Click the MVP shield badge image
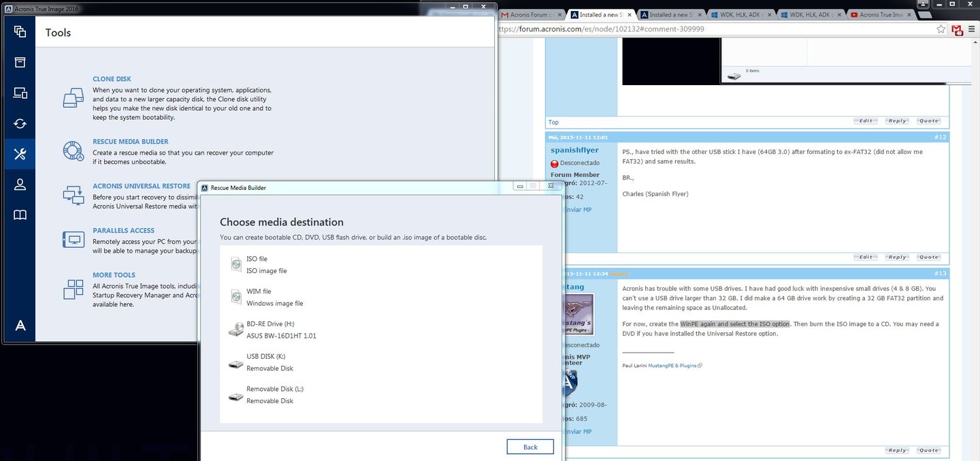980x461 pixels. pos(570,383)
